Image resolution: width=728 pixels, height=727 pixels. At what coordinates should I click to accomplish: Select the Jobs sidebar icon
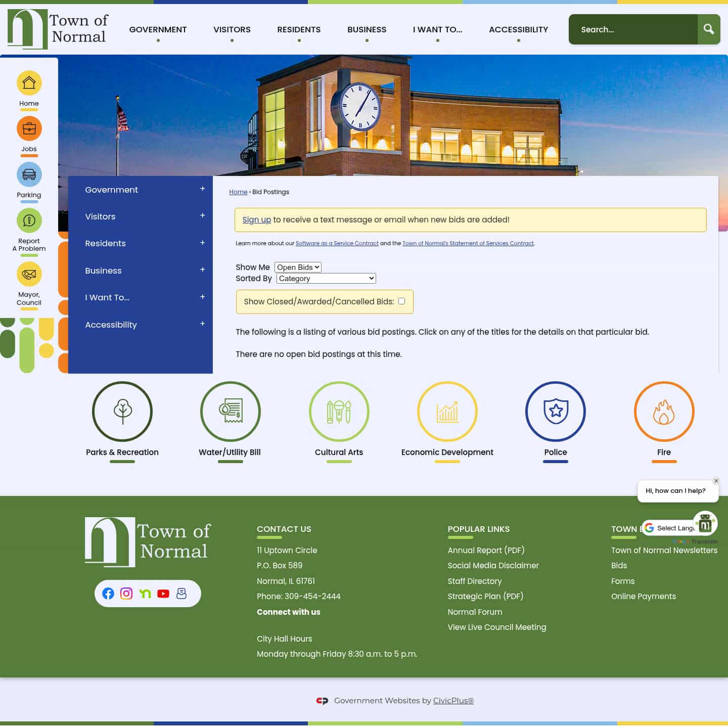click(x=29, y=129)
